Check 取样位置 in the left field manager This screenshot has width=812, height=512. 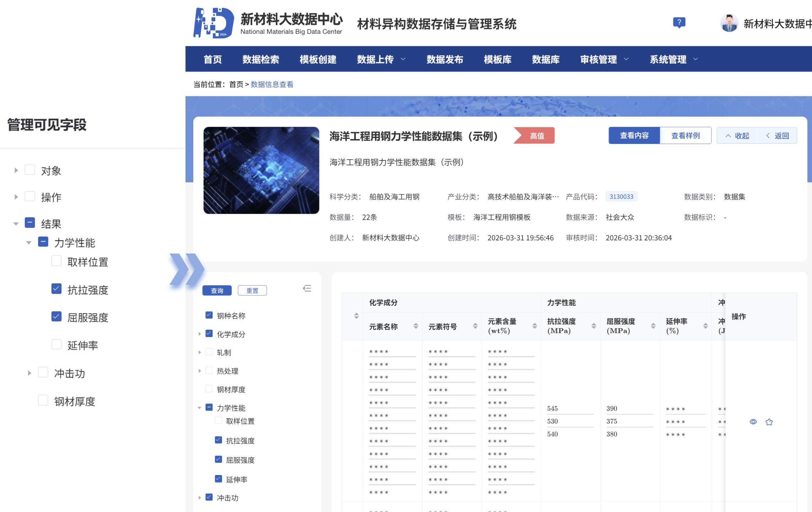coord(57,261)
